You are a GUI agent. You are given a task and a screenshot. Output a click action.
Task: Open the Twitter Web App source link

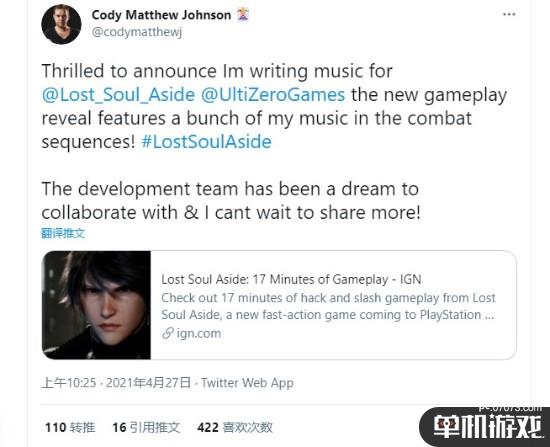pos(247,382)
